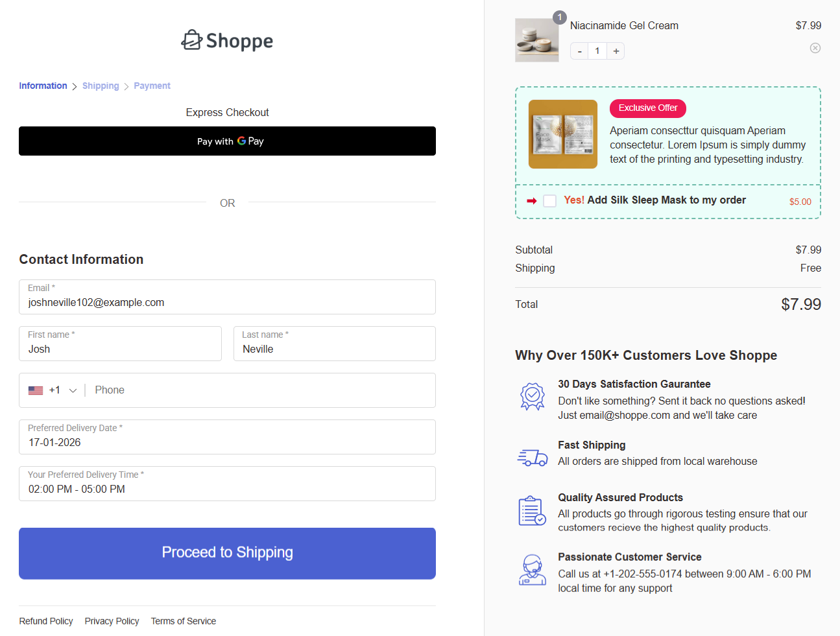Screen dimensions: 840x636
Task: Click the US flag icon in the phone field
Action: coord(36,390)
